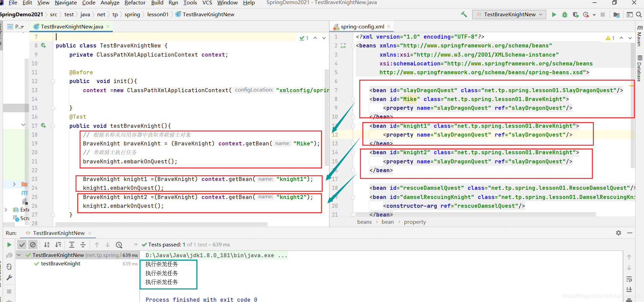The width and height of the screenshot is (644, 302).
Task: Close the TestBraveKnightNew.java editor tab
Action: coord(108,26)
